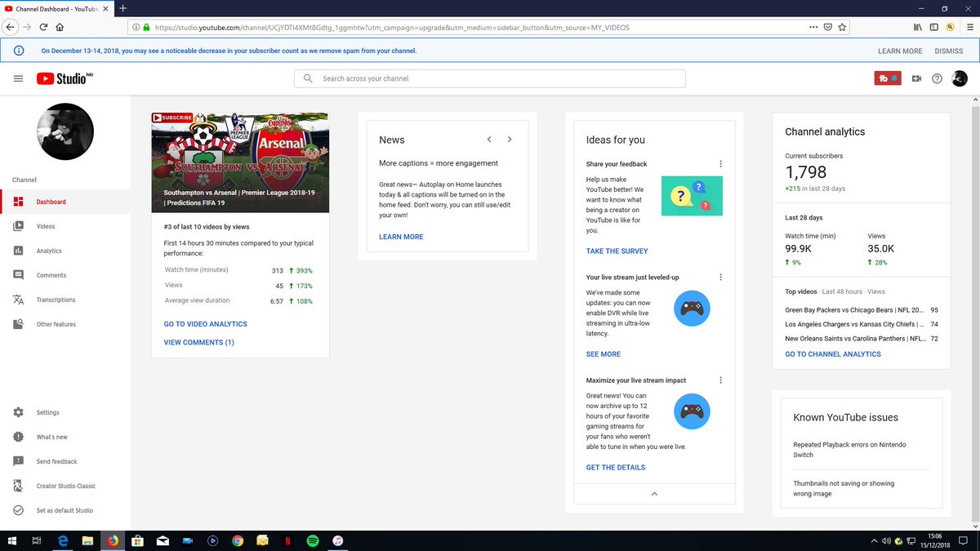
Task: Open the hamburger navigation menu in Studio
Action: [18, 78]
